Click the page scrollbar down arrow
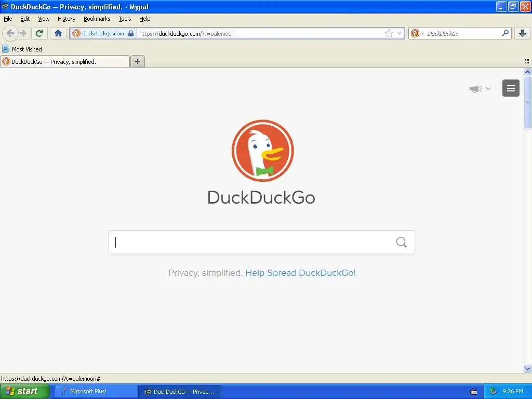Viewport: 532px width, 399px height. point(527,368)
